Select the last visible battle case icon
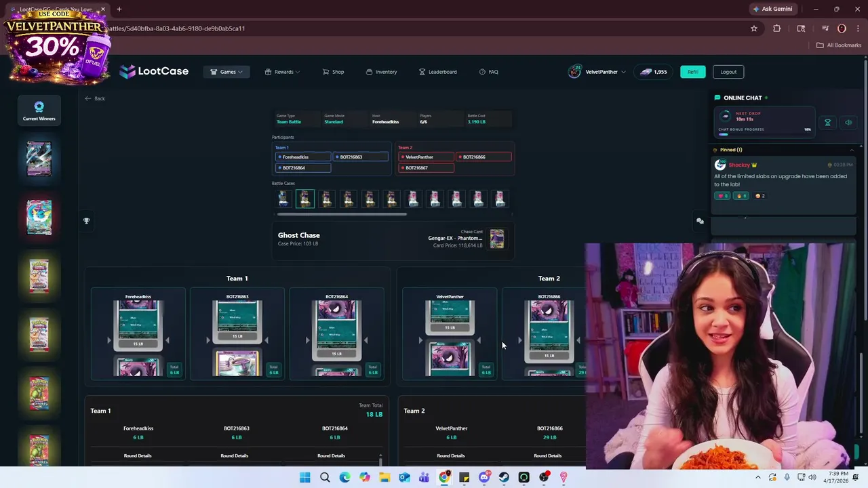This screenshot has height=488, width=868. coord(500,199)
